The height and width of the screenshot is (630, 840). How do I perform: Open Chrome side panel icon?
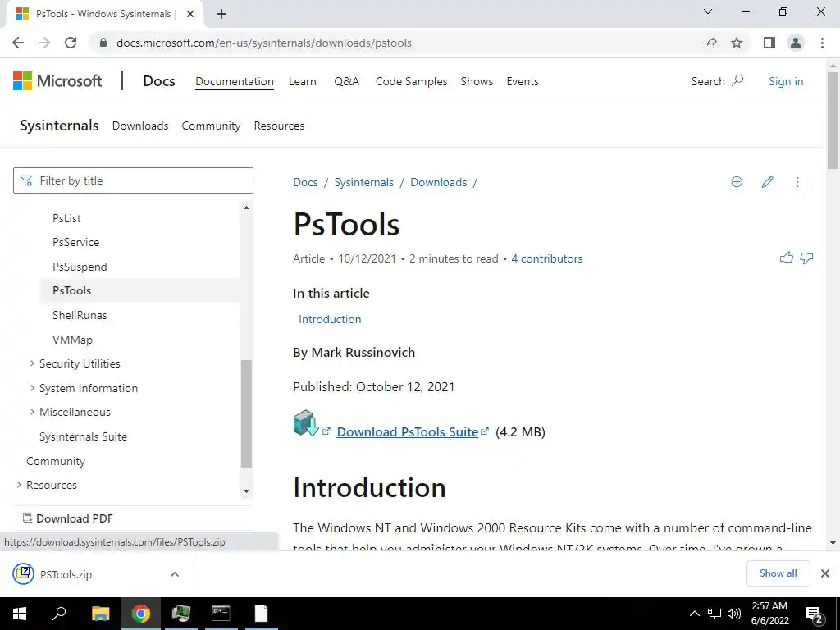tap(769, 43)
